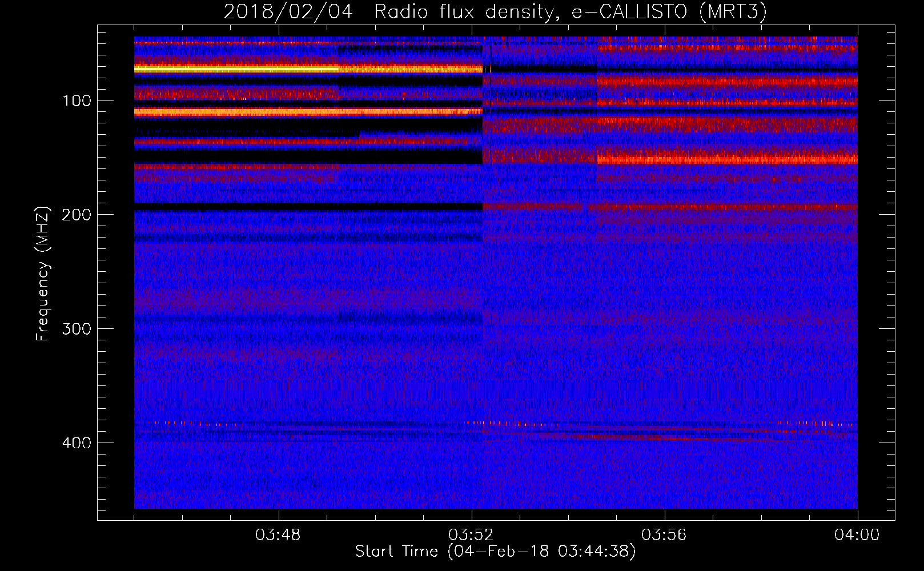Select the 100 frequency tick label
The width and height of the screenshot is (924, 571).
[77, 101]
